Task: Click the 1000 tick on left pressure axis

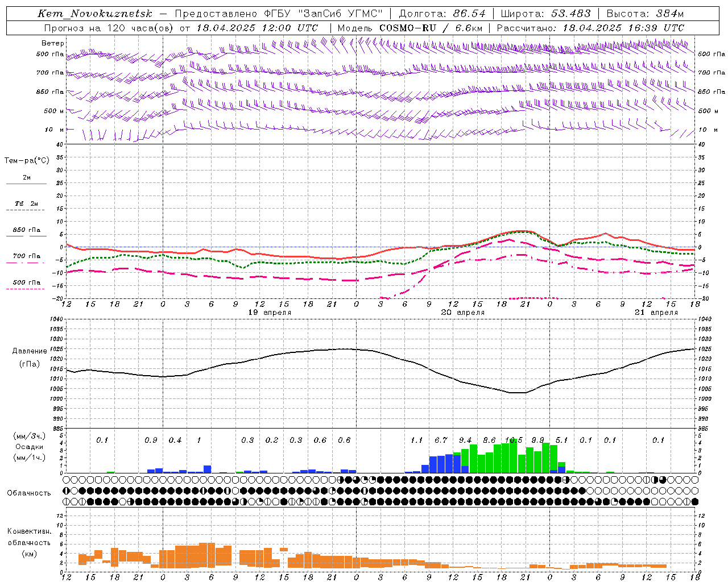Action: [55, 399]
